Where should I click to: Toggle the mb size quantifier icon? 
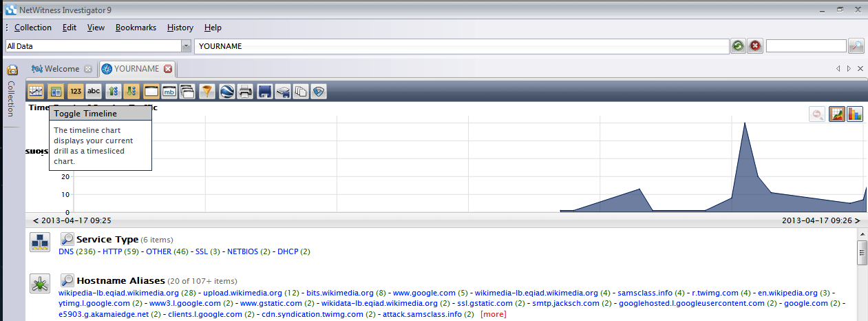pyautogui.click(x=169, y=91)
